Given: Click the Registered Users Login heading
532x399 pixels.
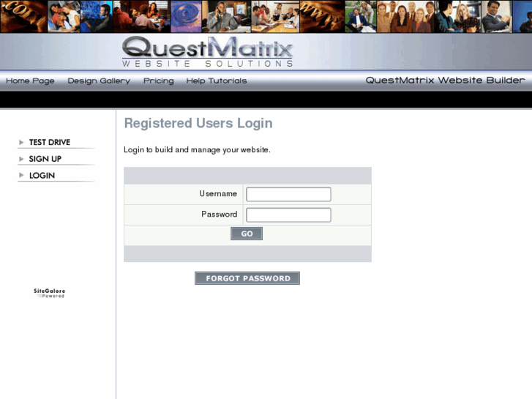Looking at the screenshot, I should pyautogui.click(x=198, y=123).
